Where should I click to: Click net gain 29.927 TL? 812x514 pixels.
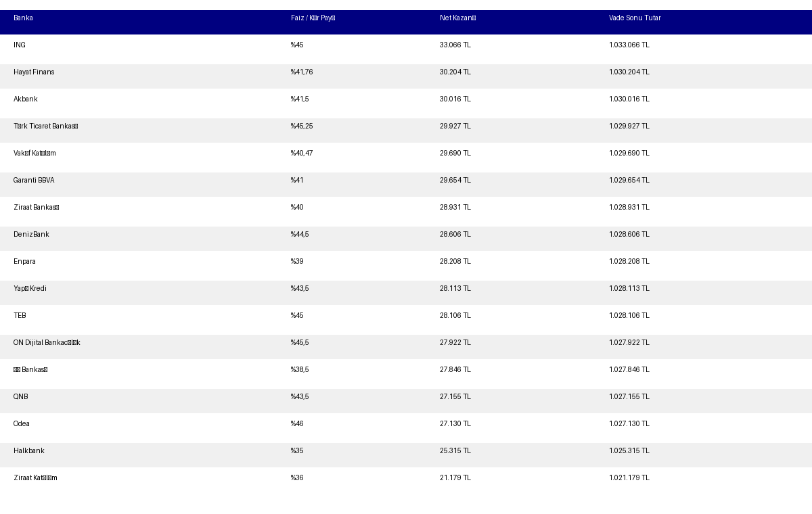[455, 126]
